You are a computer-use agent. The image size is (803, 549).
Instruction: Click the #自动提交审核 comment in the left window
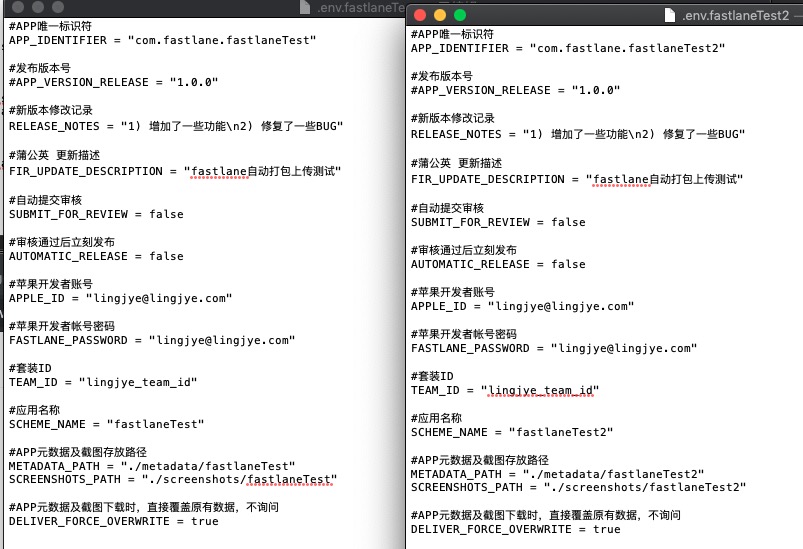pyautogui.click(x=46, y=200)
